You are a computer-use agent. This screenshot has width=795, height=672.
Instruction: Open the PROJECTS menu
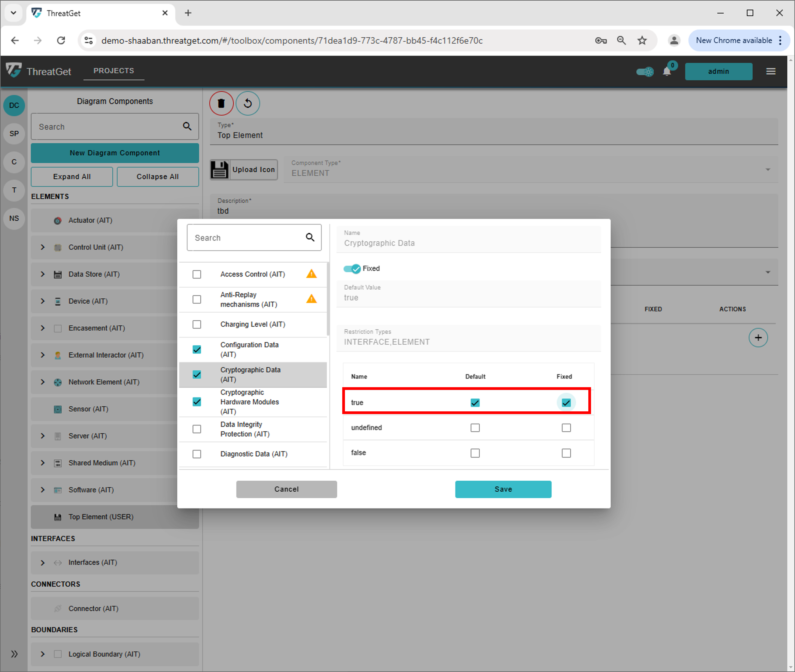point(114,71)
